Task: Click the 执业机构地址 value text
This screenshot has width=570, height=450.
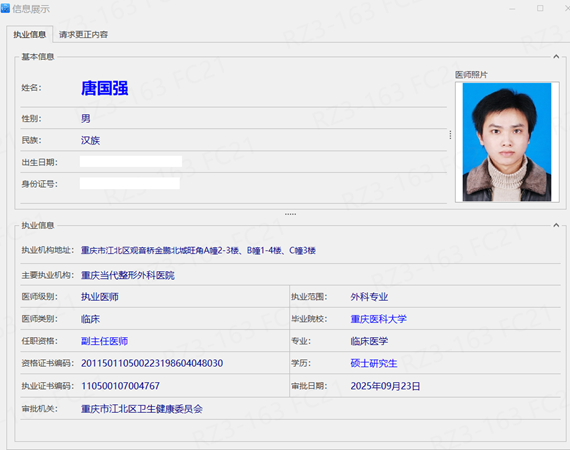Action: click(x=198, y=250)
